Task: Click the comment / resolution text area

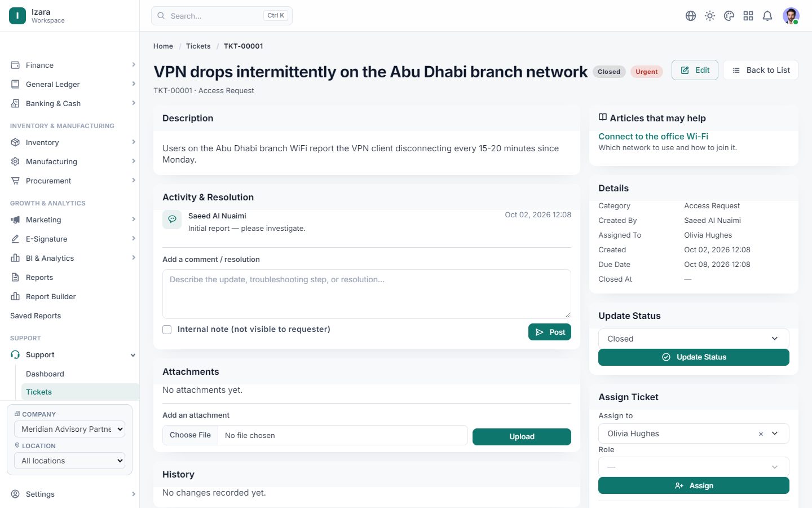Action: click(367, 294)
